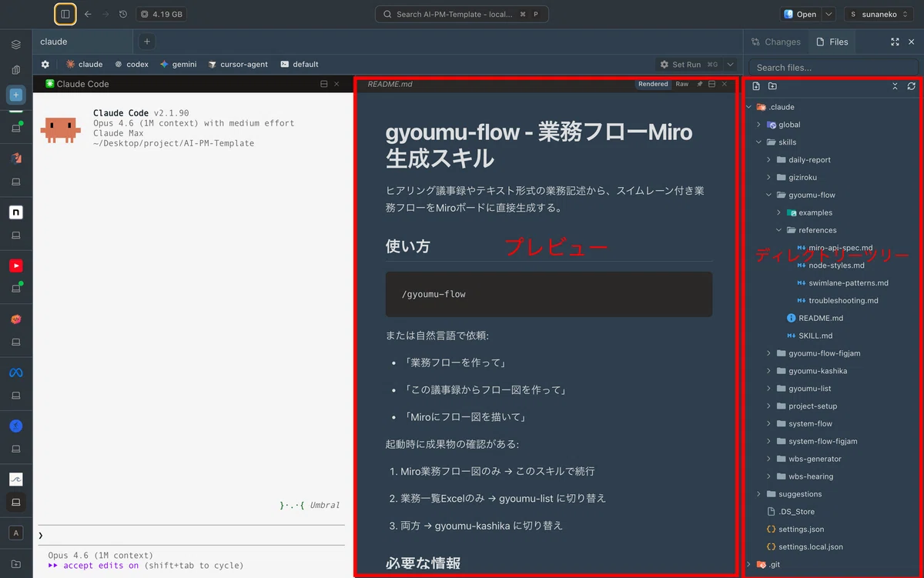
Task: Create a new file icon
Action: pos(756,86)
